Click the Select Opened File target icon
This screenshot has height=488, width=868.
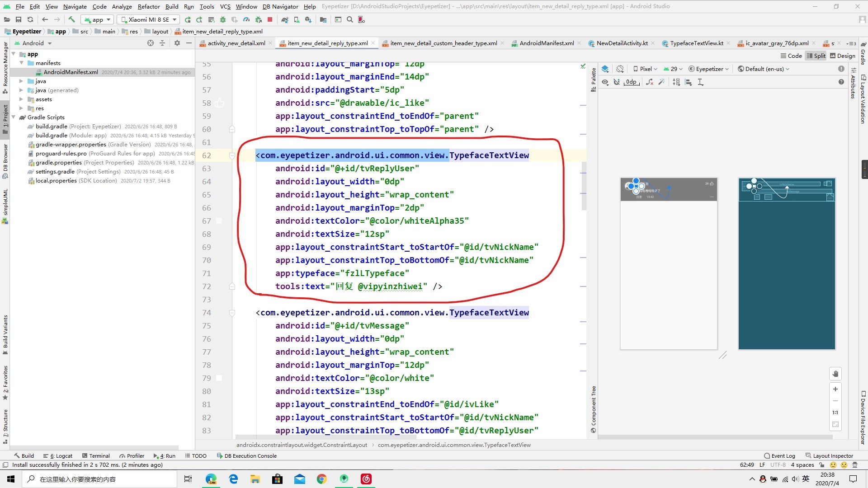pos(151,43)
